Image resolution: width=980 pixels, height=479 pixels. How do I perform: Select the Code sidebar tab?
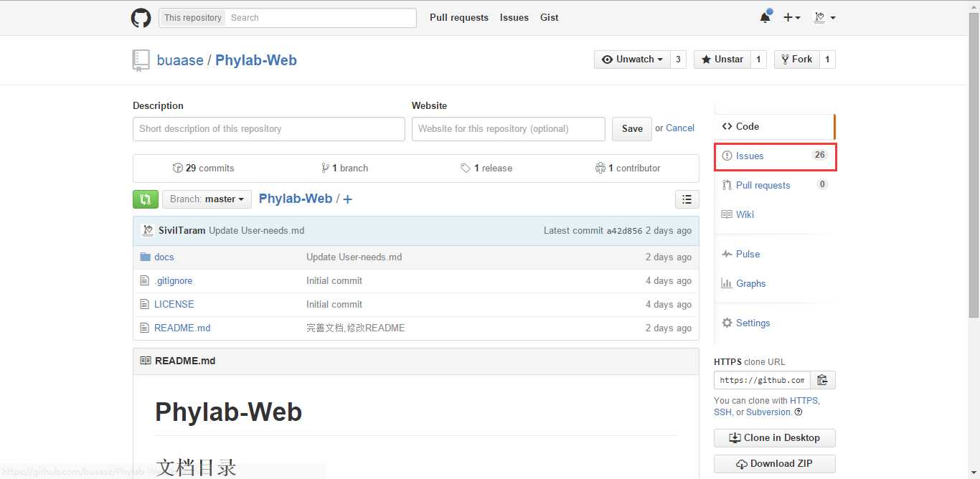tap(774, 126)
